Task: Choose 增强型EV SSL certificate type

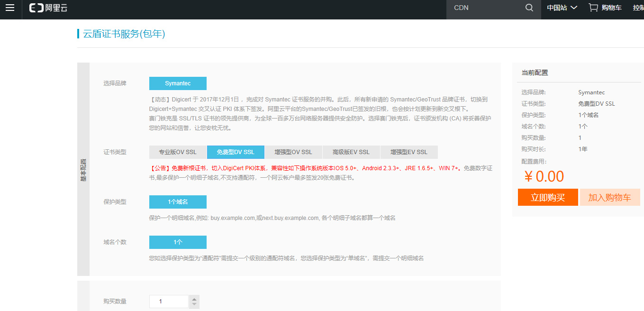Action: (x=409, y=152)
